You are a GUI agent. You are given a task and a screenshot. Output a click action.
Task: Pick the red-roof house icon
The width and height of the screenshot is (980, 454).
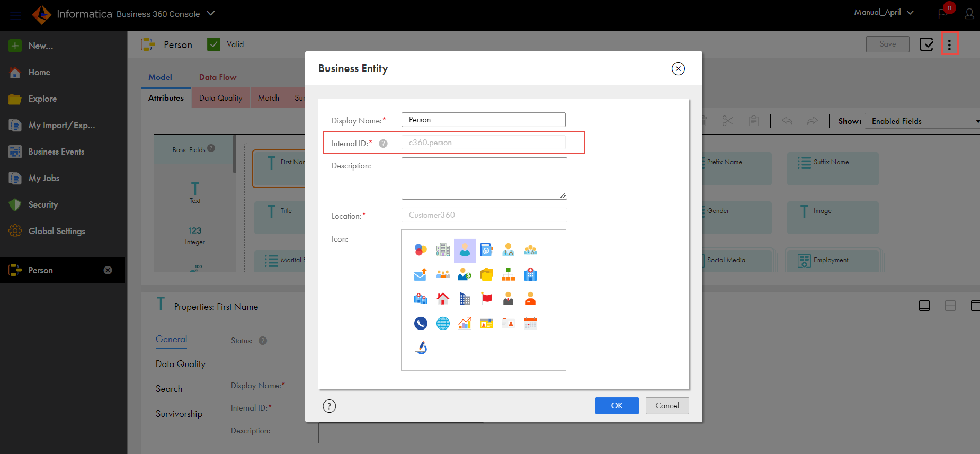(x=443, y=299)
